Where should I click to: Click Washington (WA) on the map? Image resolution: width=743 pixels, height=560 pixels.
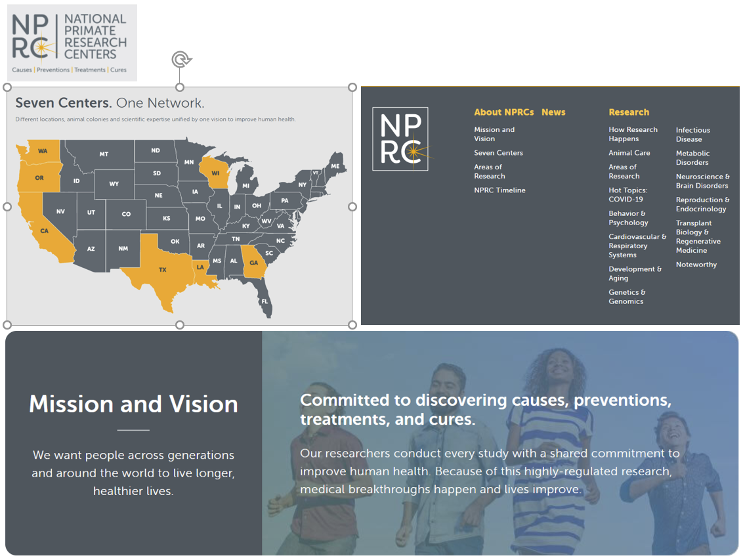click(x=43, y=151)
